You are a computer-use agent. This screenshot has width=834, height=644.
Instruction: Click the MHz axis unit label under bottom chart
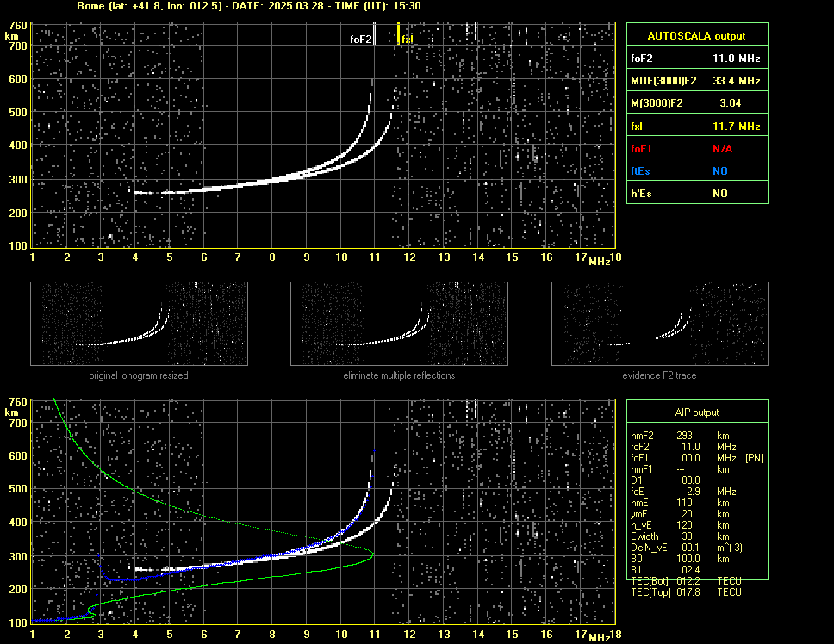tap(599, 638)
